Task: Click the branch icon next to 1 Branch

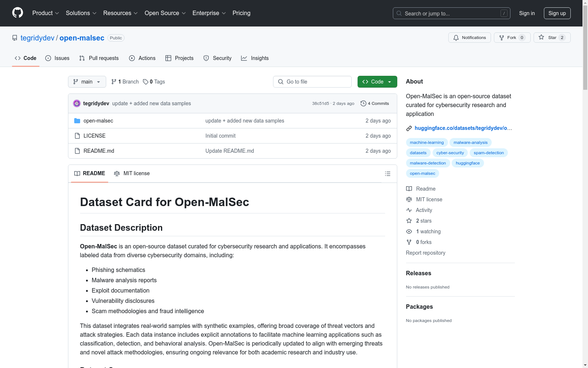Action: click(x=114, y=82)
